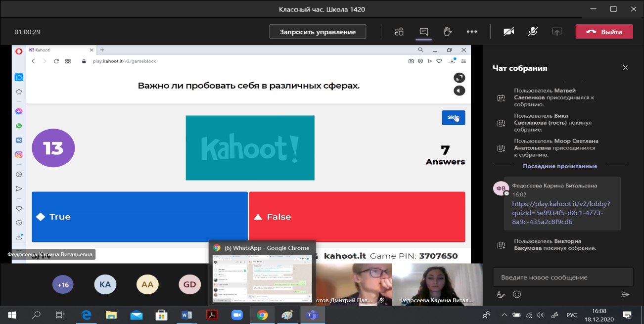Open Opera speed dial grid

pyautogui.click(x=68, y=61)
